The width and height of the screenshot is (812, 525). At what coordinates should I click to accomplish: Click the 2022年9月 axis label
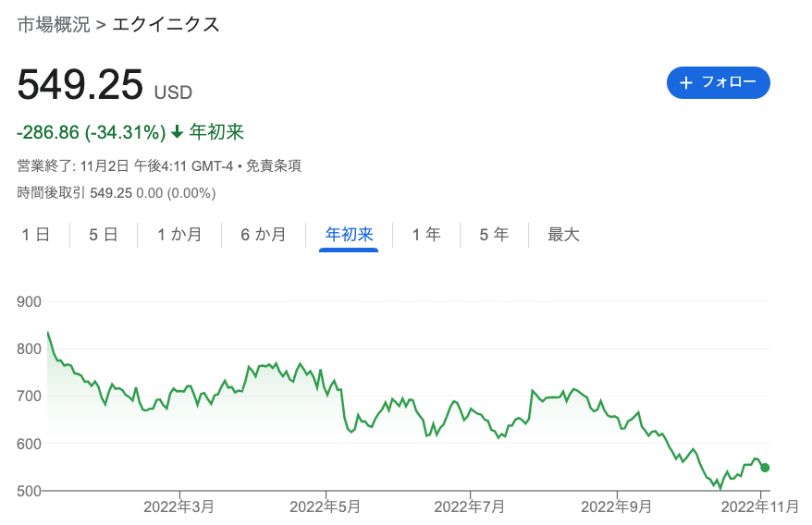[616, 507]
